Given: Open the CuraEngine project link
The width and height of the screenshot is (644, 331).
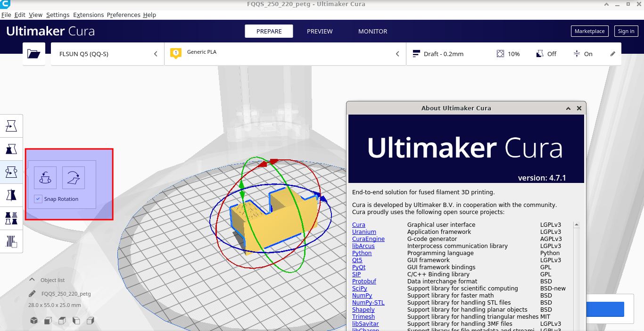Looking at the screenshot, I should click(x=368, y=239).
